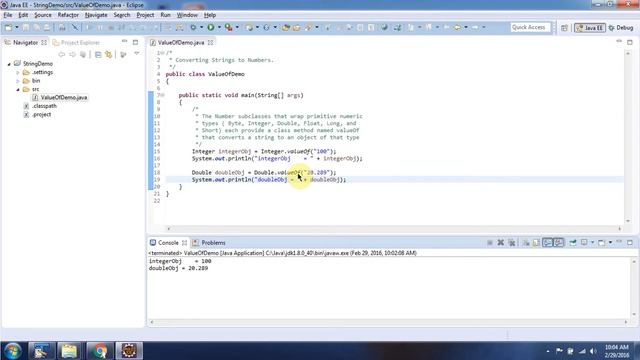The width and height of the screenshot is (640, 360).
Task: Switch to the Project Explorer tab
Action: (x=76, y=42)
